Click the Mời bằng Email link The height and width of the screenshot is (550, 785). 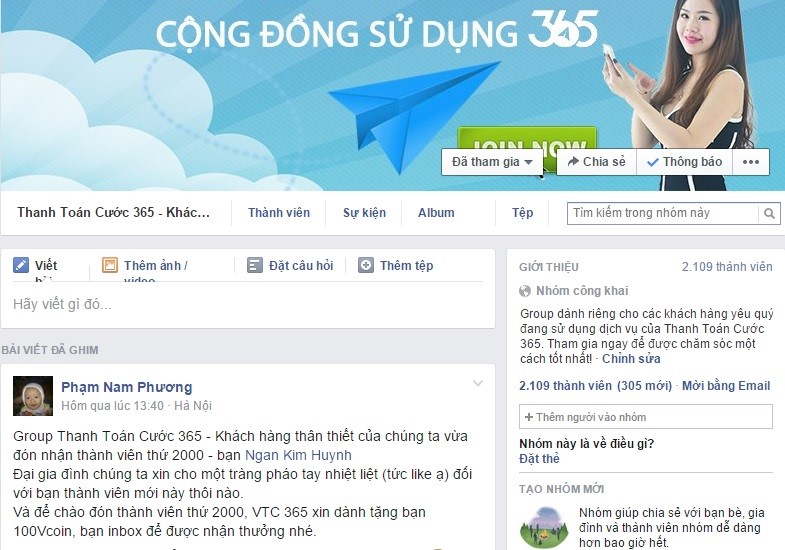tap(726, 386)
